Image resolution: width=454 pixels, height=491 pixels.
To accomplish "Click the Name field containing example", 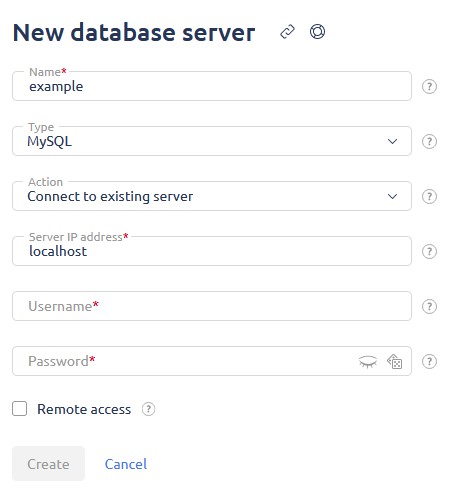I will pos(212,86).
